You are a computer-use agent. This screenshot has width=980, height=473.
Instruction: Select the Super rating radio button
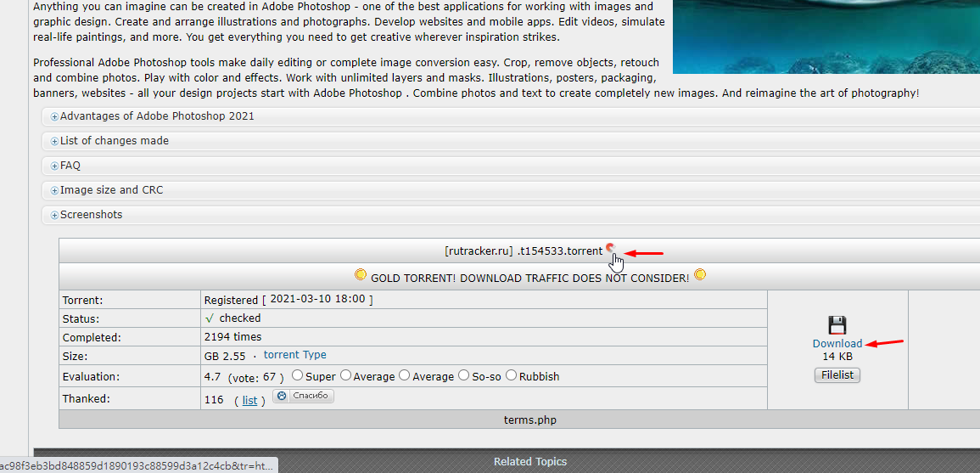pyautogui.click(x=298, y=375)
